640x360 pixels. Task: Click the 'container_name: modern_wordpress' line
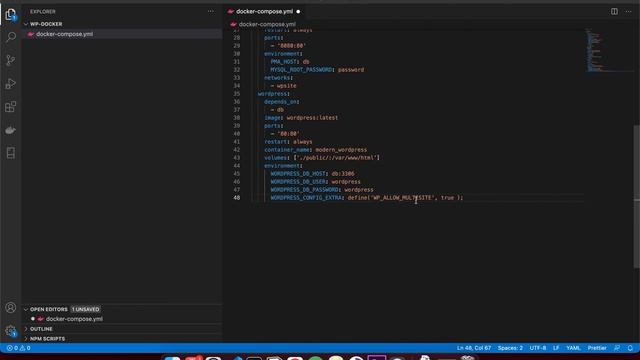315,150
